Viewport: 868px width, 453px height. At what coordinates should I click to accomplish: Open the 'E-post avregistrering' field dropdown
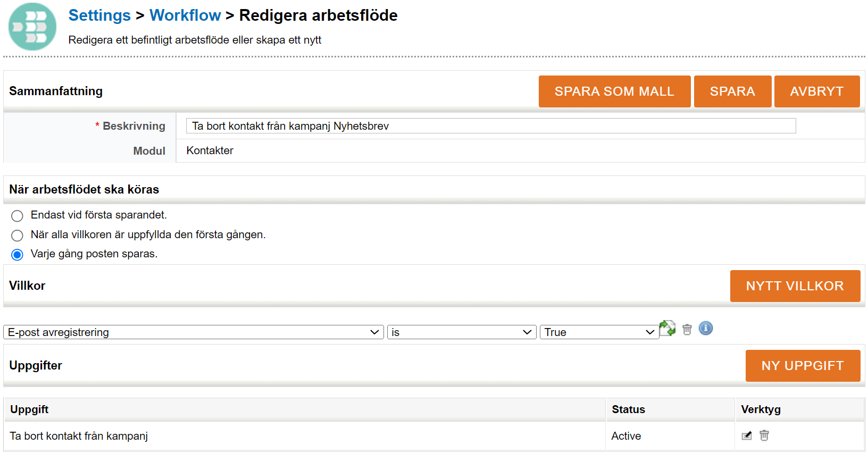(194, 332)
